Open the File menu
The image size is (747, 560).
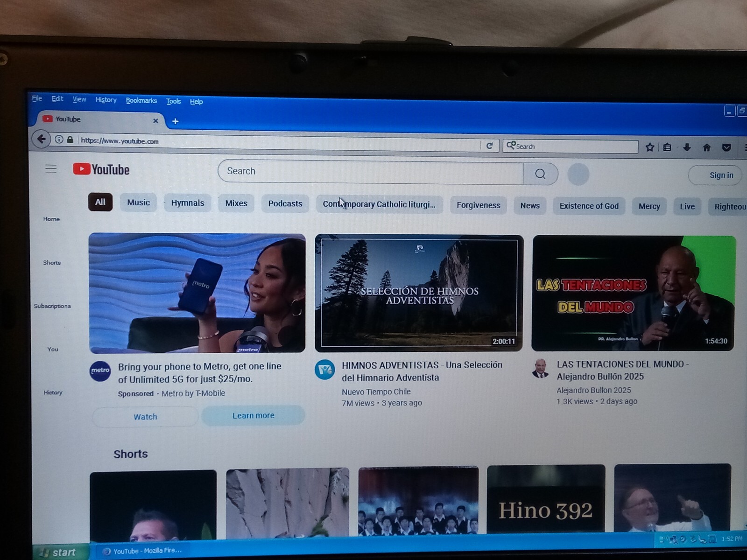coord(37,98)
